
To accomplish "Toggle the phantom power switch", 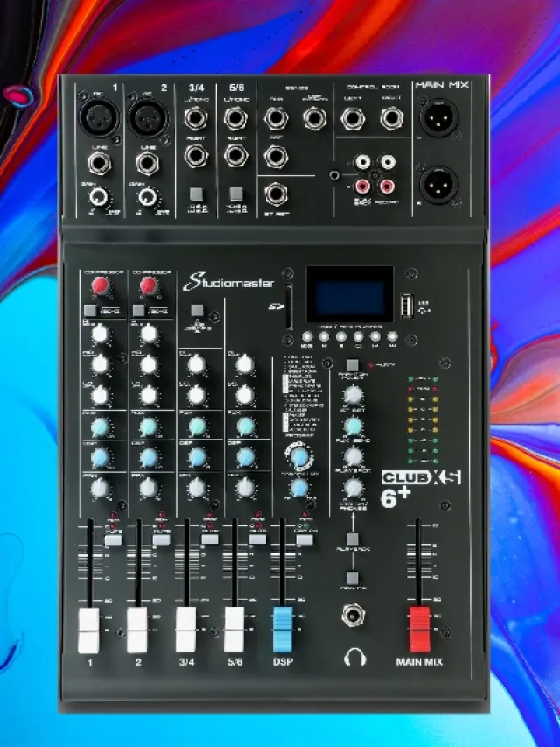I will click(x=352, y=365).
